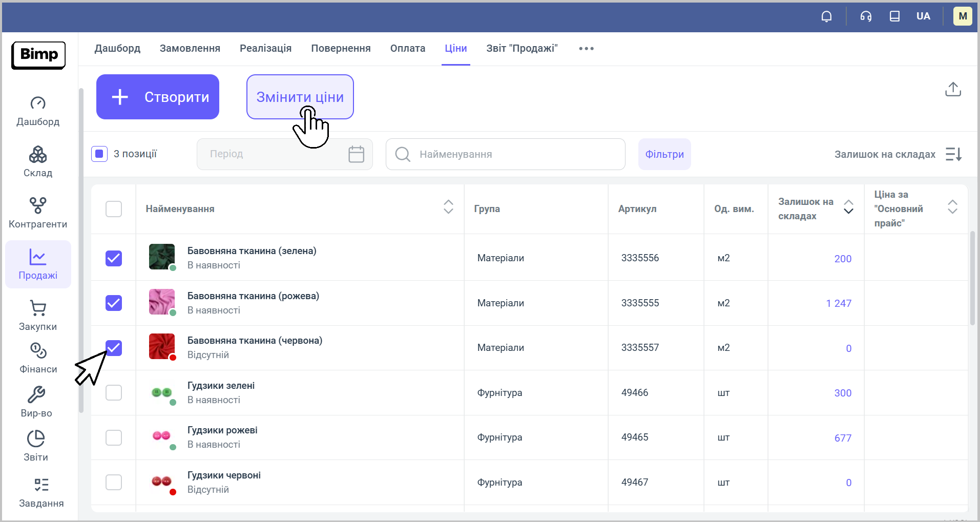Viewport: 980px width, 522px height.
Task: Sort by Найменування column arrows
Action: pos(448,207)
